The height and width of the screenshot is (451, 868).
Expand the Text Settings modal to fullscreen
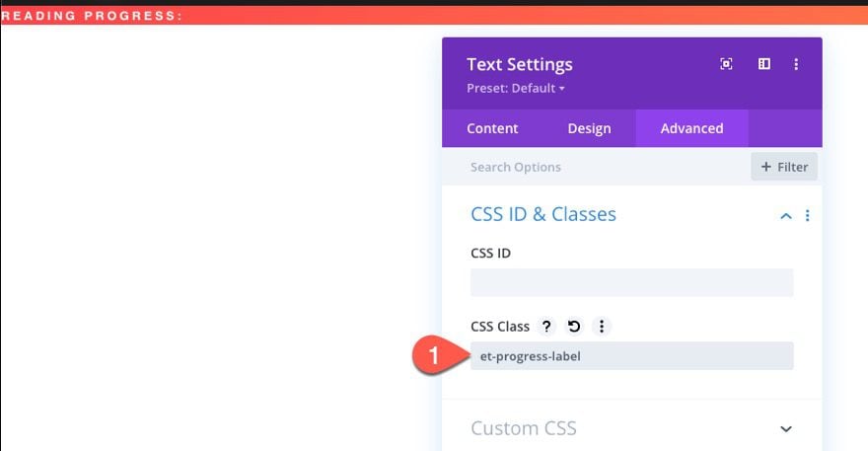[727, 64]
